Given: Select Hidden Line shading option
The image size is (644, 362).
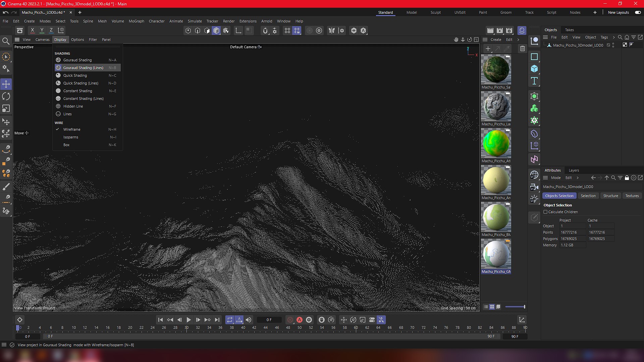Looking at the screenshot, I should pyautogui.click(x=88, y=106).
